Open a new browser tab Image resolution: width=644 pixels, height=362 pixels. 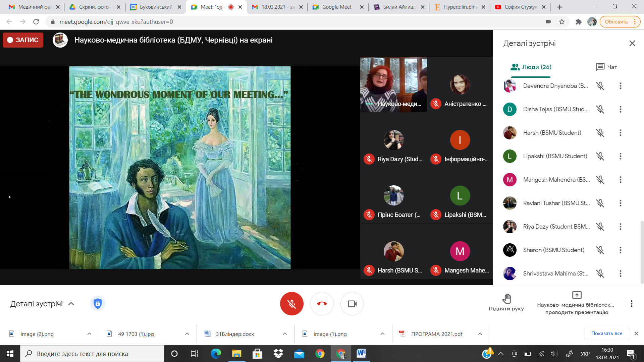pos(559,7)
